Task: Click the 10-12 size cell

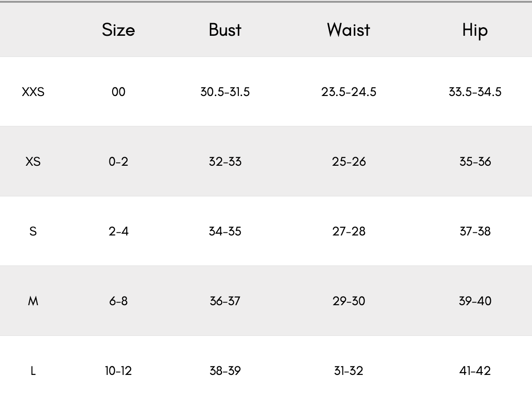Action: [x=118, y=371]
